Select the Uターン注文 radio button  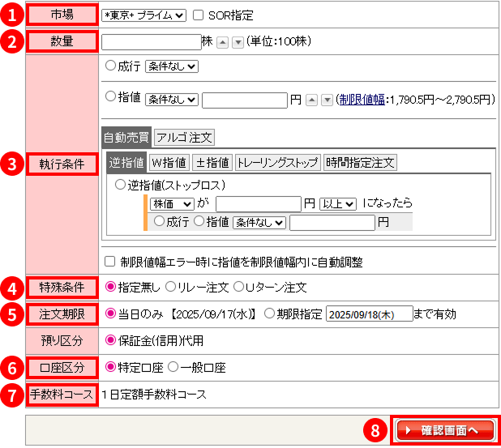pos(238,287)
